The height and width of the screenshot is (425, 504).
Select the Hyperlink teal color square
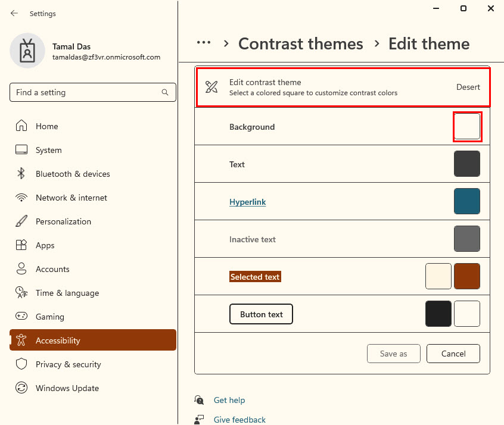tap(466, 201)
